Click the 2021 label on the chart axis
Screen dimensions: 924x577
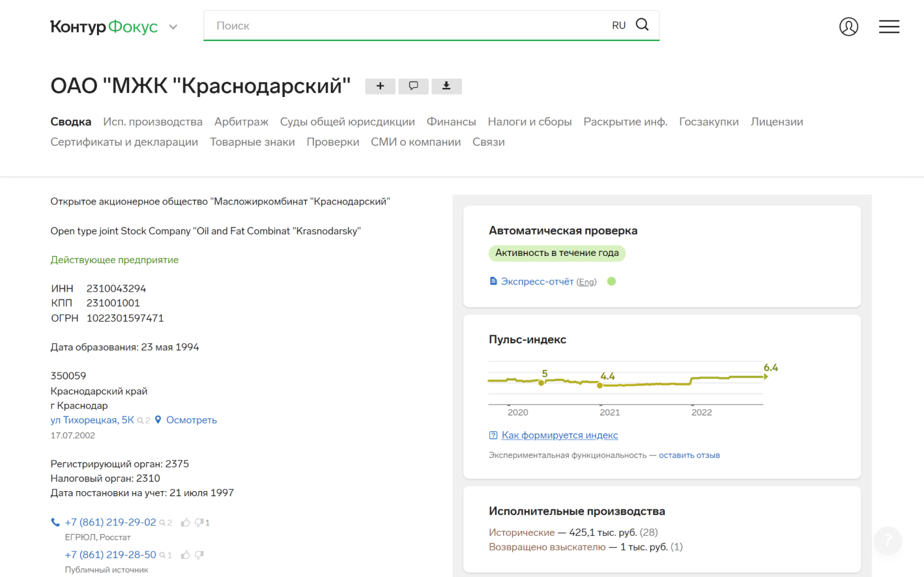click(x=610, y=412)
